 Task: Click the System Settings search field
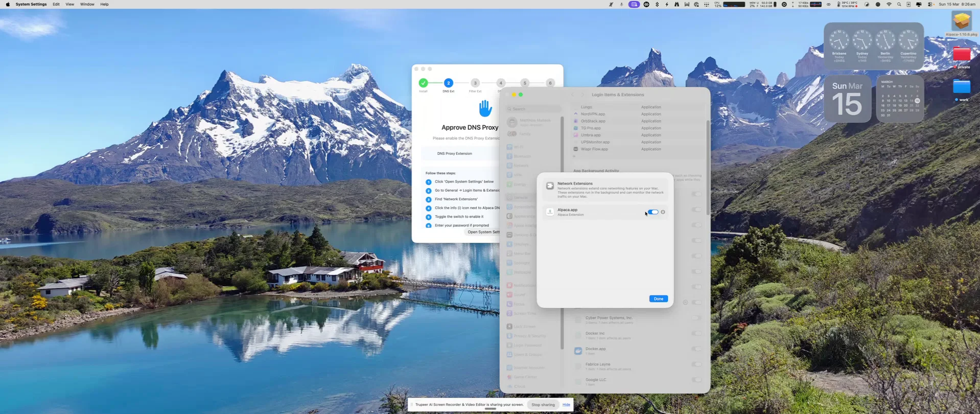point(533,109)
